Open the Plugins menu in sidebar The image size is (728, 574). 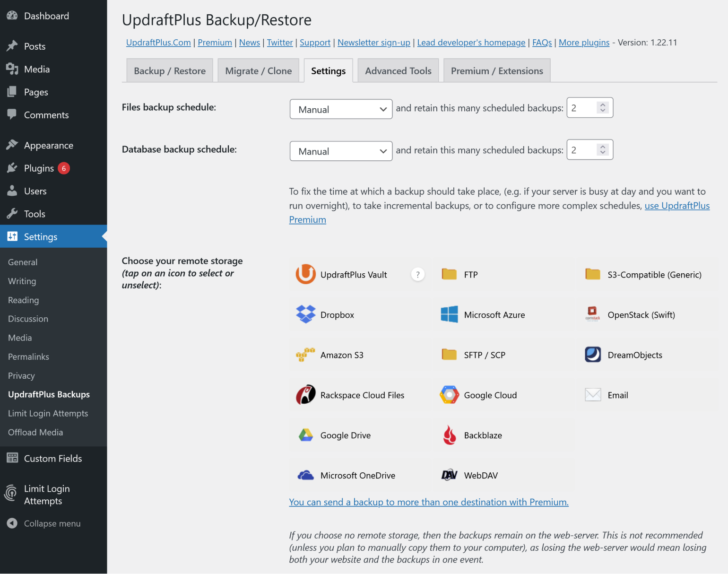coord(39,168)
